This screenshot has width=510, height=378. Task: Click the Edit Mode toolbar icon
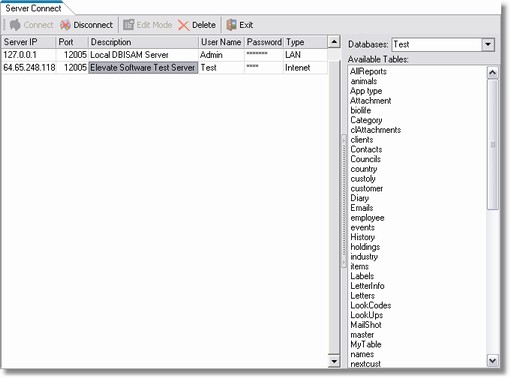(x=129, y=25)
